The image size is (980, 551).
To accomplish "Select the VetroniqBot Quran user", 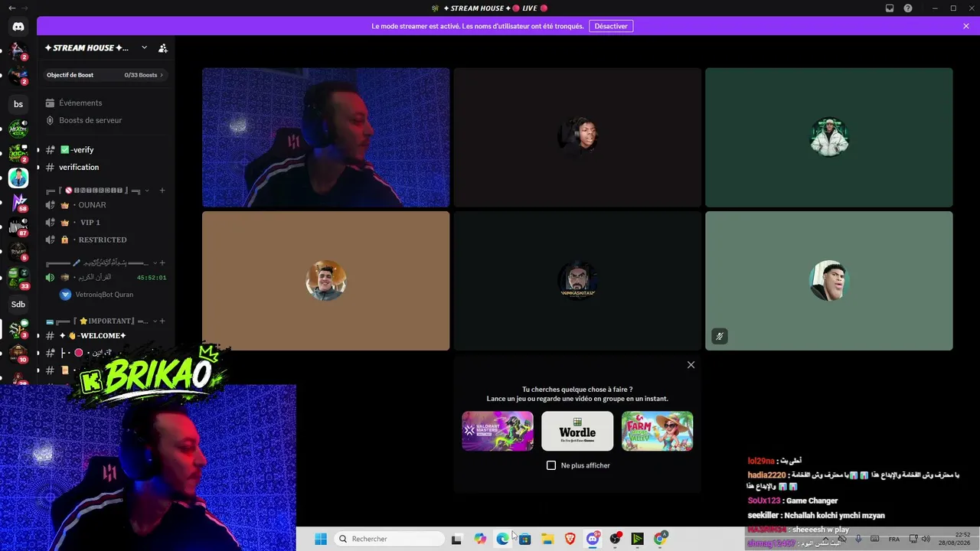I will pyautogui.click(x=105, y=295).
